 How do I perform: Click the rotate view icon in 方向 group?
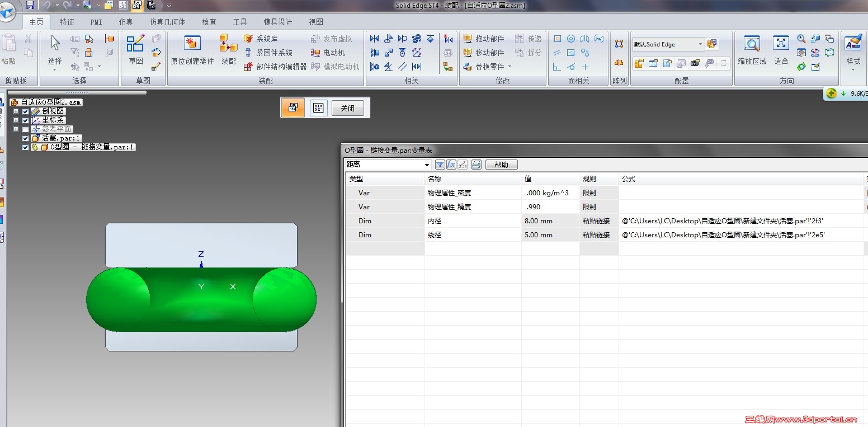click(x=801, y=67)
